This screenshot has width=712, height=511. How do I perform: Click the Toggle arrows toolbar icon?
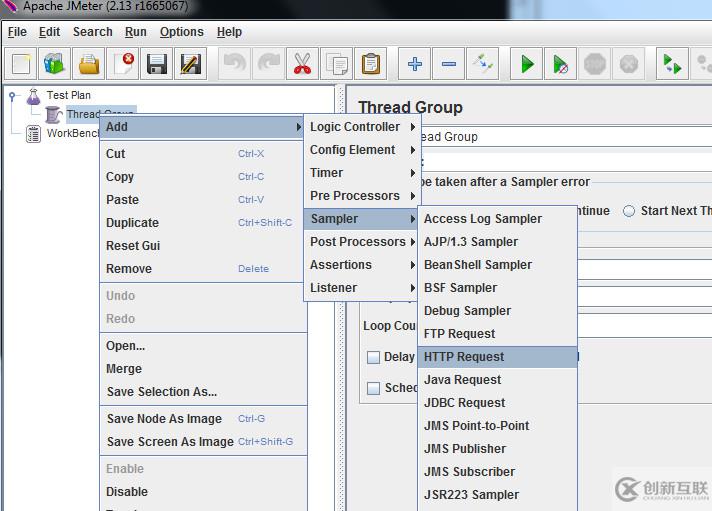483,64
